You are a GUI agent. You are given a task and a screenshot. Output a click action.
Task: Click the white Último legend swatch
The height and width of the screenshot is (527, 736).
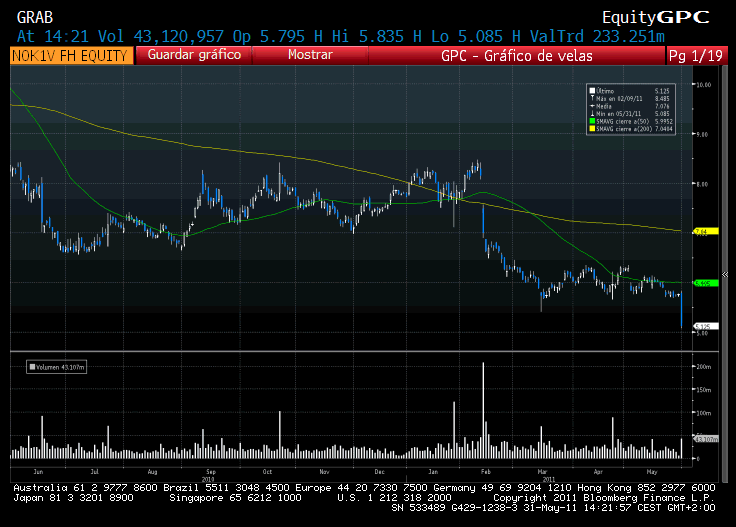(x=592, y=91)
